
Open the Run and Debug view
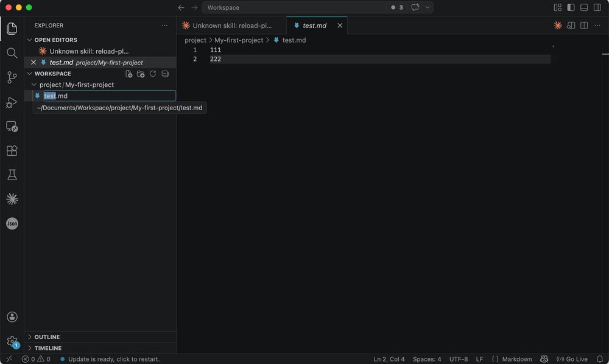point(12,102)
